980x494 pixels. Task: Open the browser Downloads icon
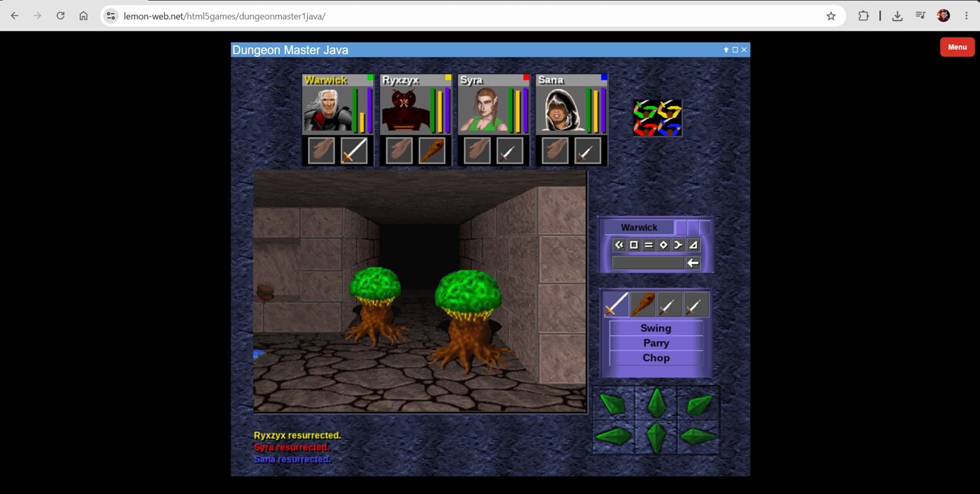pos(897,16)
